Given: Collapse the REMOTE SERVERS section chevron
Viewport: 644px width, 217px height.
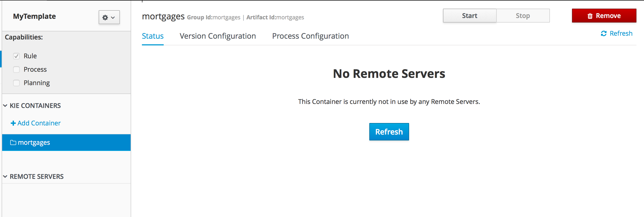Looking at the screenshot, I should [5, 177].
